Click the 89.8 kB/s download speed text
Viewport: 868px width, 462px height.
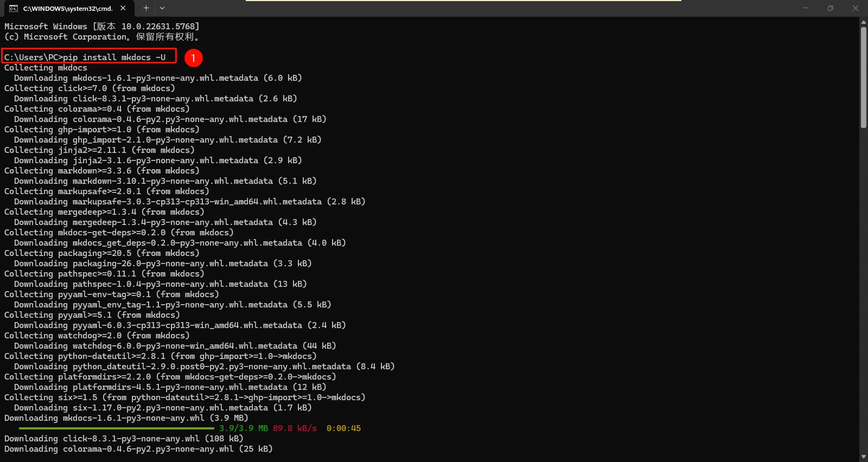[x=295, y=428]
